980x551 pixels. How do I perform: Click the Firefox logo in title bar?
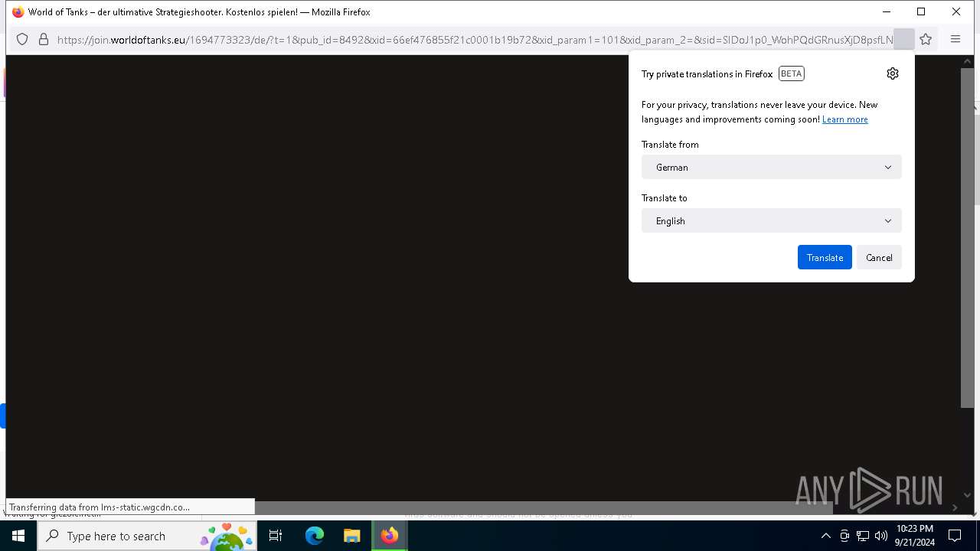(x=18, y=12)
